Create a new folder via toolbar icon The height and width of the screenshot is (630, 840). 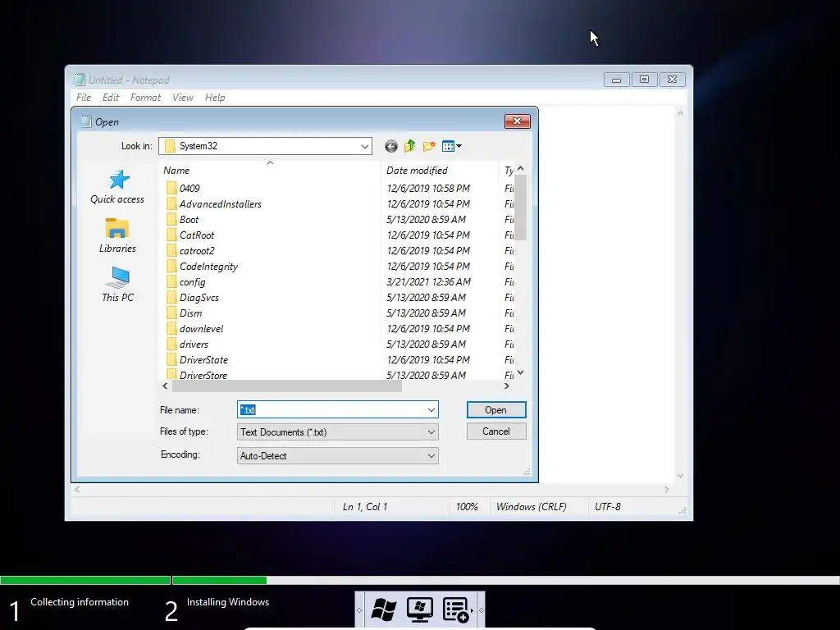(429, 146)
